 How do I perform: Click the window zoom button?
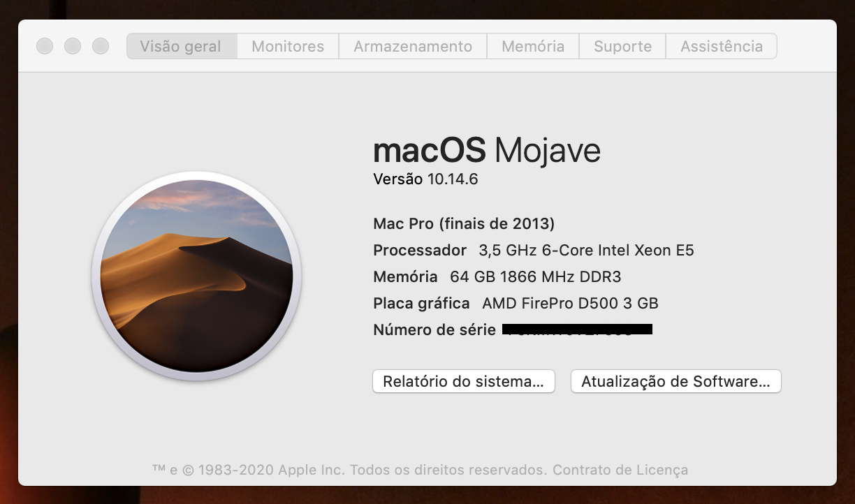point(101,46)
